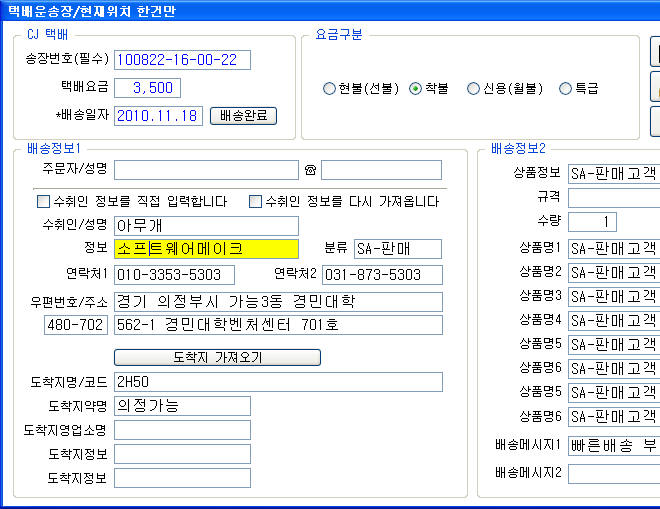Click the 송장번호(필수) label
The height and width of the screenshot is (509, 660).
click(x=67, y=59)
